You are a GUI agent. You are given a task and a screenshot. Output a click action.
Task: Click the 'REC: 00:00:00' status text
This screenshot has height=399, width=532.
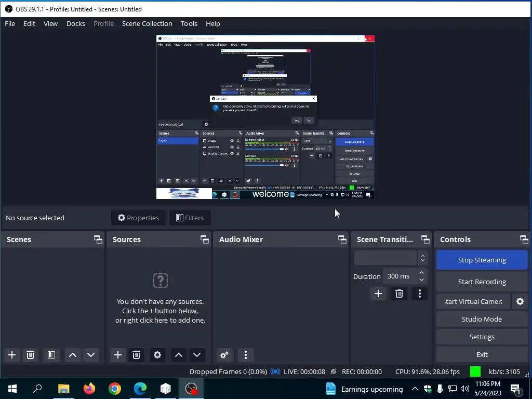click(x=362, y=372)
